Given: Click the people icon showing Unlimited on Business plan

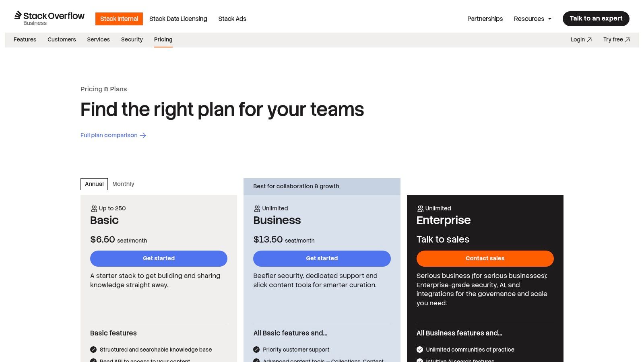Looking at the screenshot, I should click(x=257, y=208).
